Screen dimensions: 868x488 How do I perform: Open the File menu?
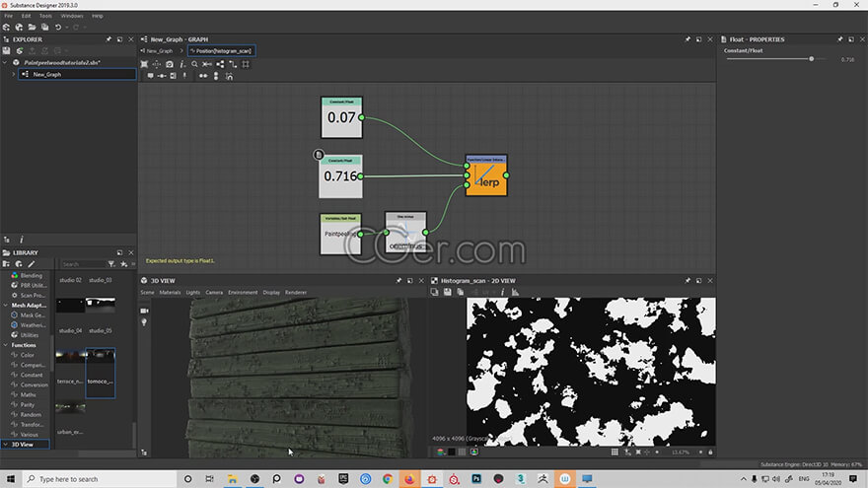(8, 16)
